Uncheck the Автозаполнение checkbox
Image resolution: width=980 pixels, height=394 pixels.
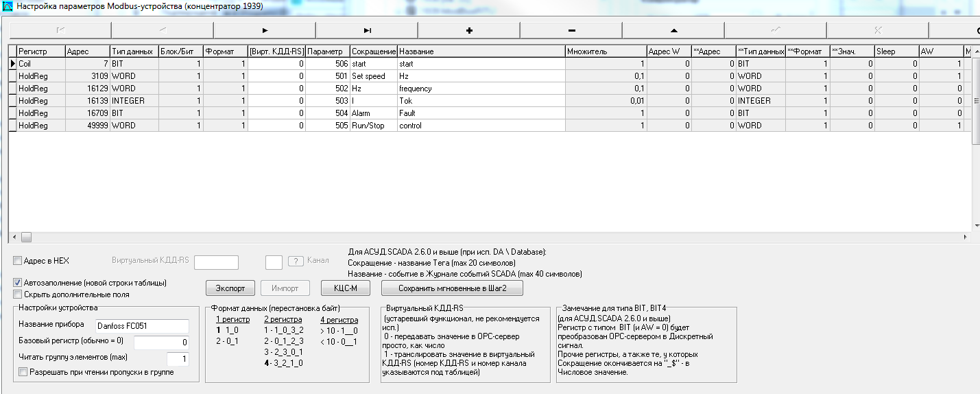click(18, 283)
